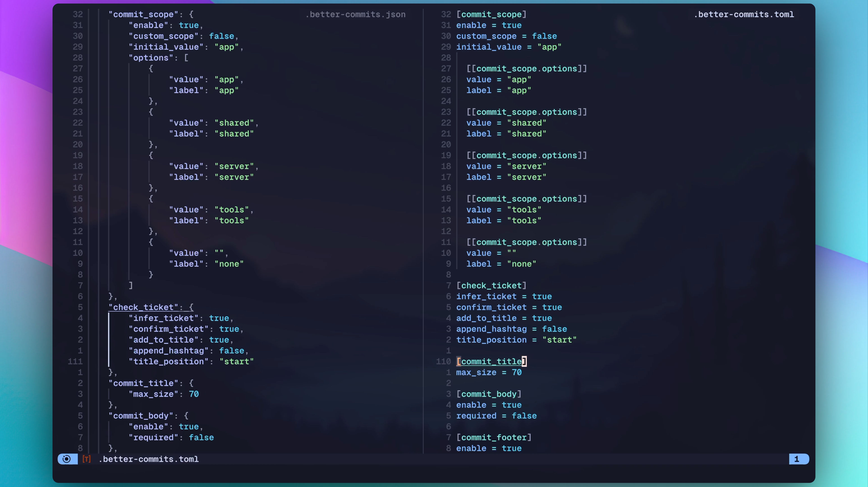
Task: Click "initial_value": "app" in the JSON pane
Action: coord(186,47)
